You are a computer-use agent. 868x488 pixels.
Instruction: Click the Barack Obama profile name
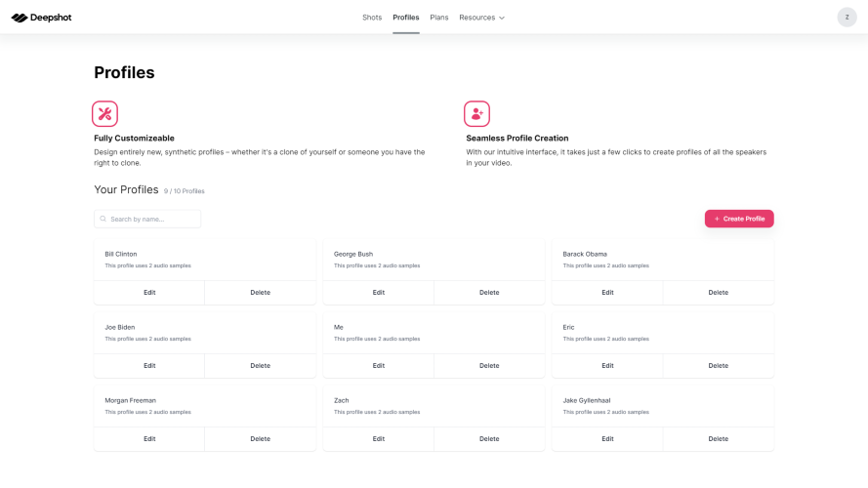(x=585, y=254)
